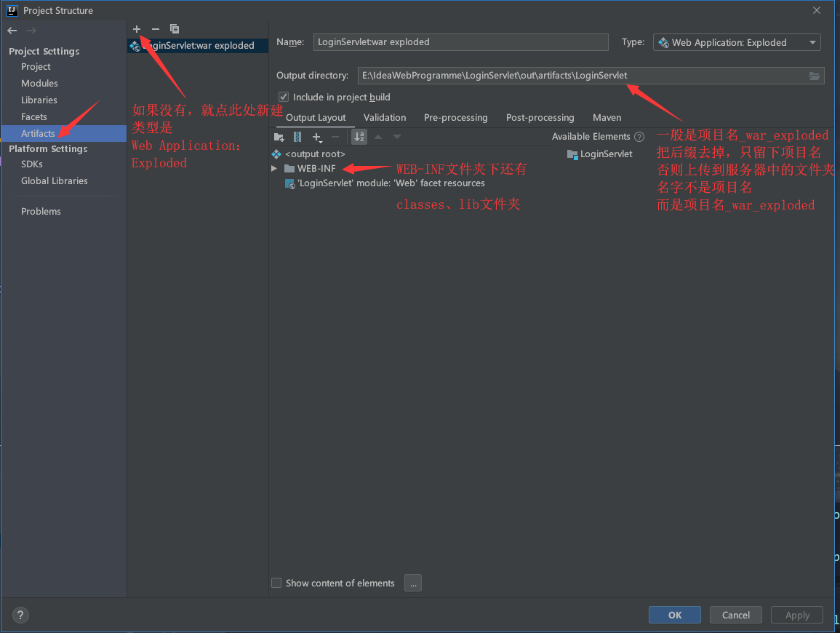Click the IntelliJ logo in title bar
Screen dimensions: 840x633
(x=12, y=10)
